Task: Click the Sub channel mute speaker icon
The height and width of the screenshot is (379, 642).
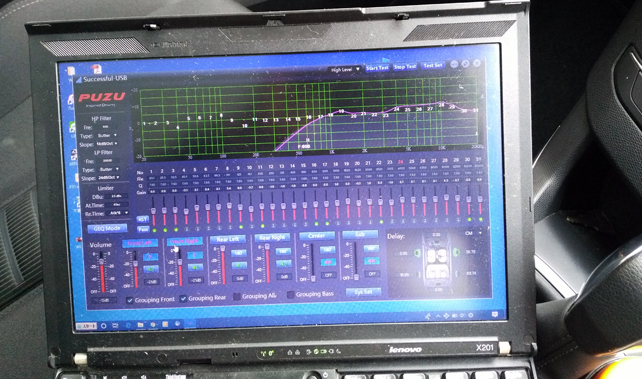Action: (x=371, y=261)
